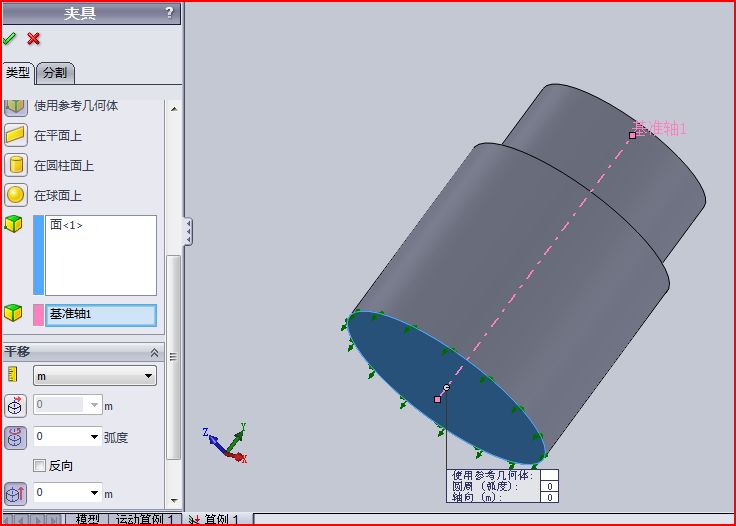Click XYZ coordinate triad

coord(227,443)
